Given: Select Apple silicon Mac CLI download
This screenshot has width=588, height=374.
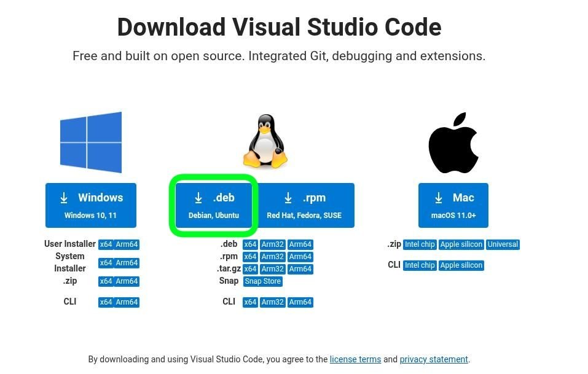Looking at the screenshot, I should click(x=461, y=265).
